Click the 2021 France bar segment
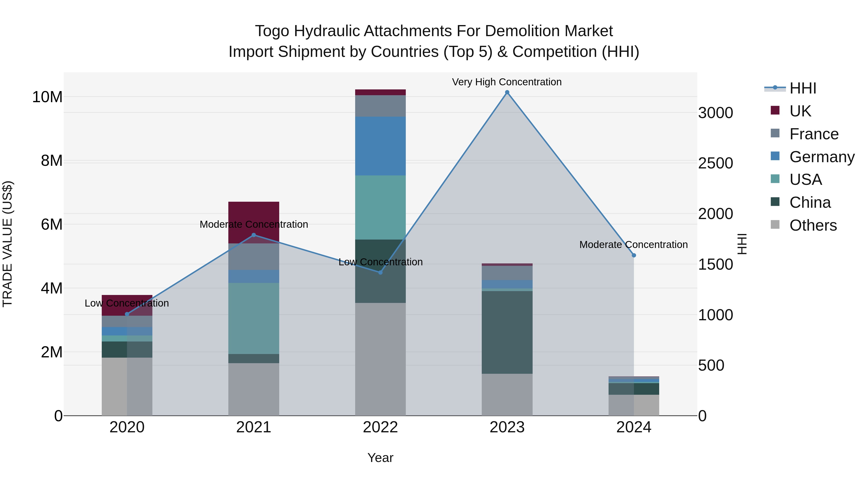The image size is (868, 488). [x=254, y=257]
